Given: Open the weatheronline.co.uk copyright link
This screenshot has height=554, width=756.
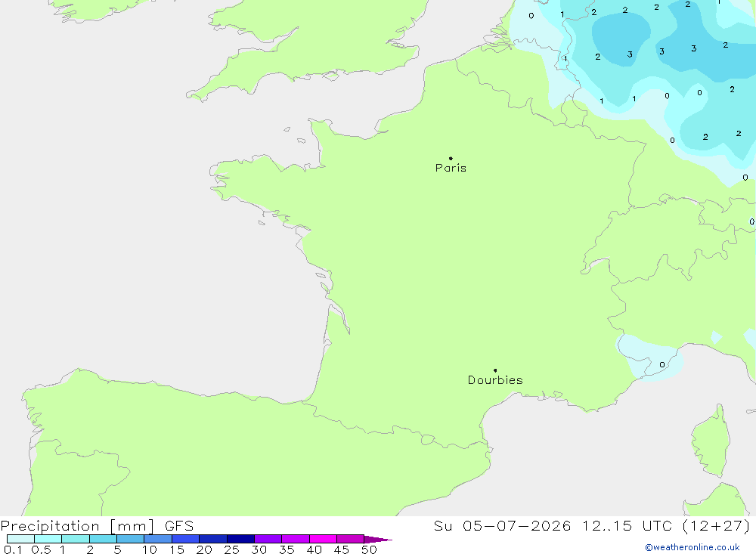Looking at the screenshot, I should (692, 547).
